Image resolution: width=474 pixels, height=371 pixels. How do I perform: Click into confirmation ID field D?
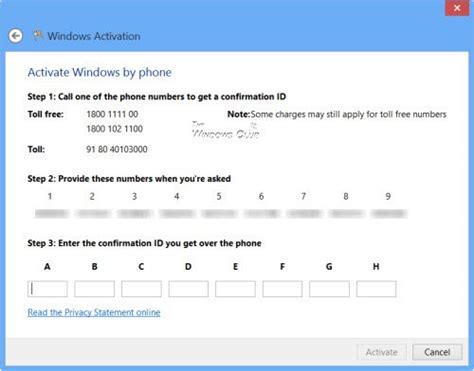188,289
